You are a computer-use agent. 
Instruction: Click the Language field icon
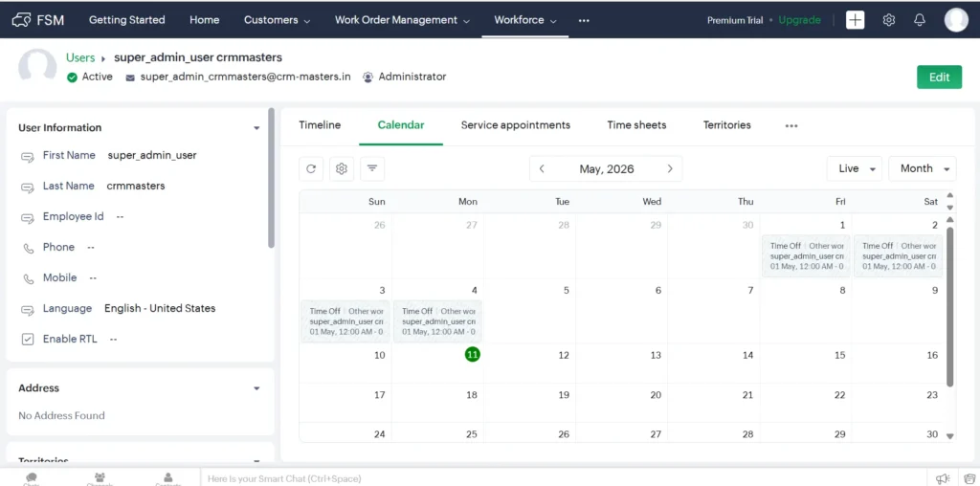coord(28,309)
